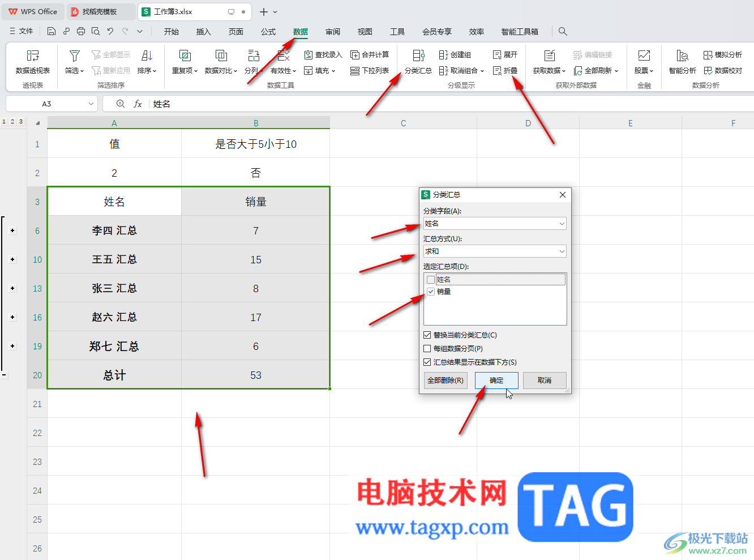Insert a pivot table via 数据透视表
Viewport: 754px width, 560px height.
pyautogui.click(x=33, y=62)
